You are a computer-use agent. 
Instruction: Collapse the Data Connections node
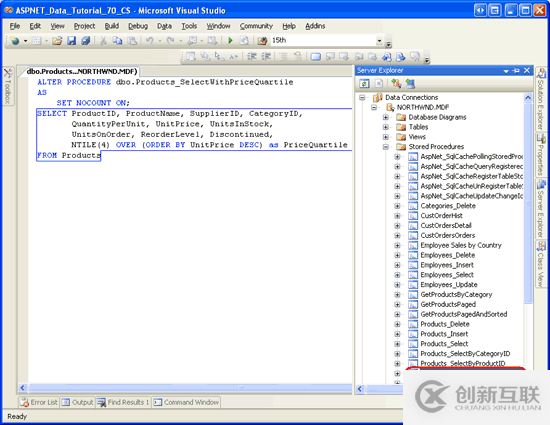(362, 97)
